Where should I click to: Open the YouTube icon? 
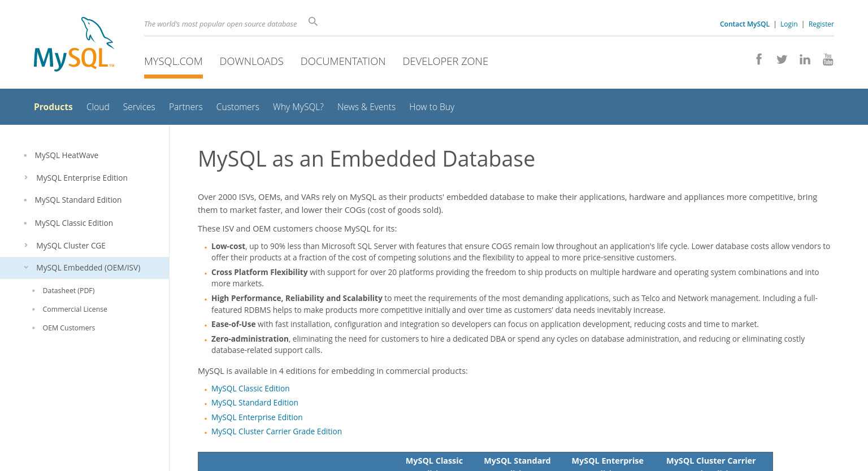(828, 59)
